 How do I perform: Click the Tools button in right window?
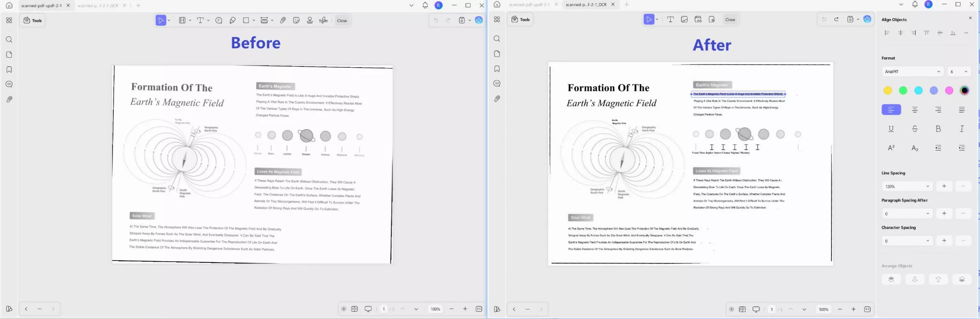[521, 20]
